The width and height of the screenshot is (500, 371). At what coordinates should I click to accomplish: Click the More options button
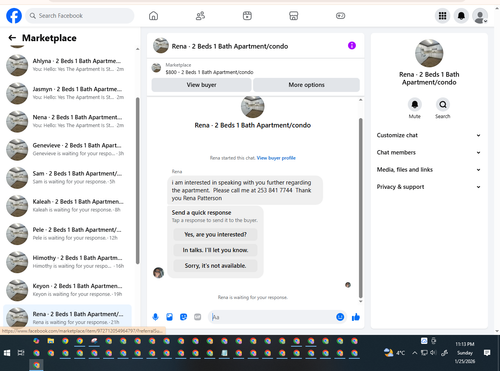pos(306,85)
